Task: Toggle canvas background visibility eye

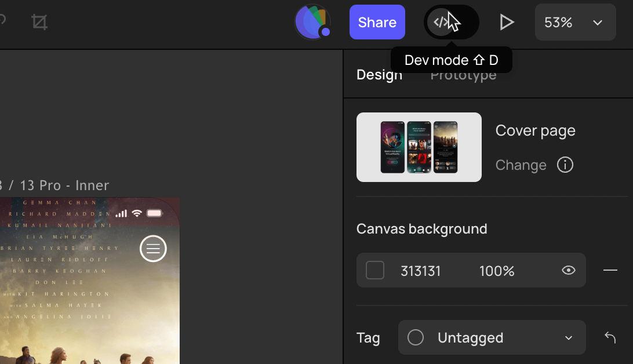Action: pos(569,270)
